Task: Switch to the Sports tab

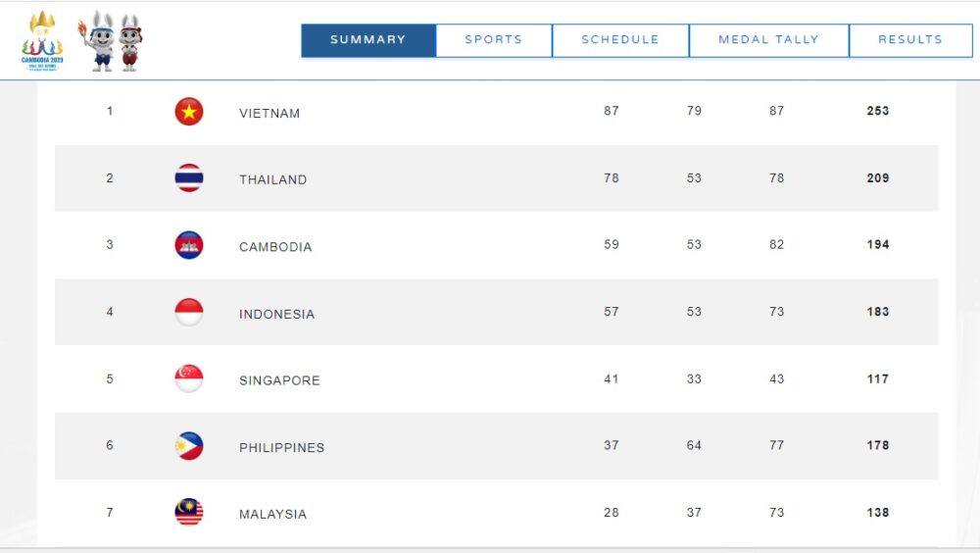Action: 494,40
